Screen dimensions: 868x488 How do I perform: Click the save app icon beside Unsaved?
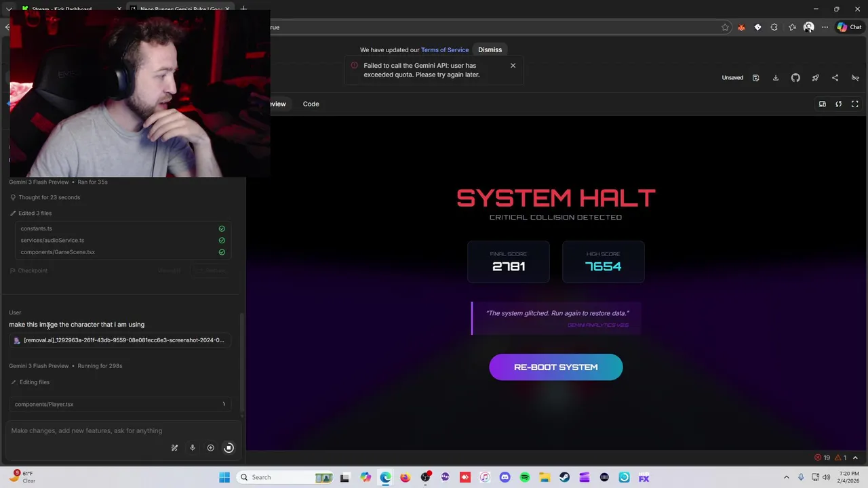[x=755, y=77]
